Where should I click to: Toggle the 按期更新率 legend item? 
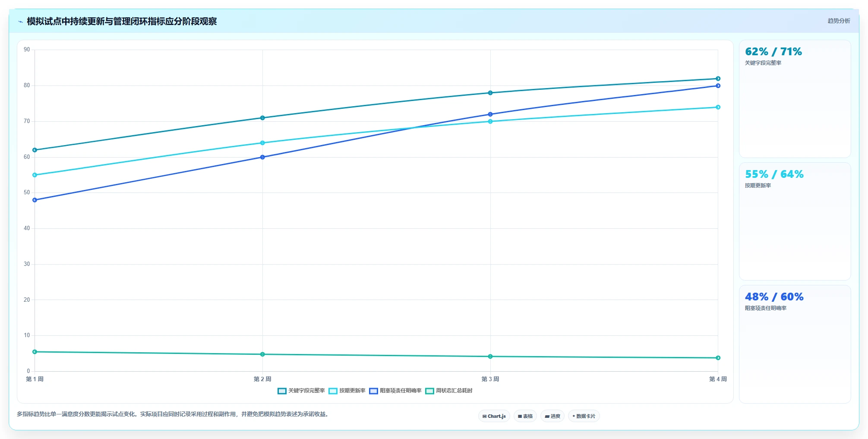pyautogui.click(x=347, y=391)
